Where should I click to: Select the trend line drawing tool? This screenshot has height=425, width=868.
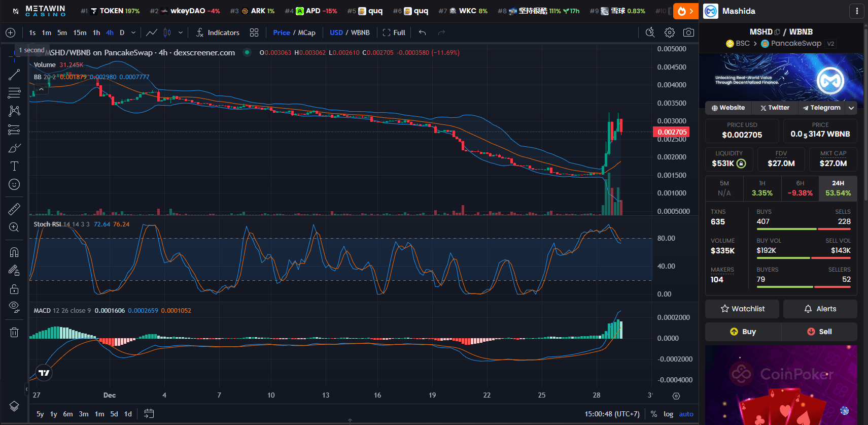(x=14, y=75)
